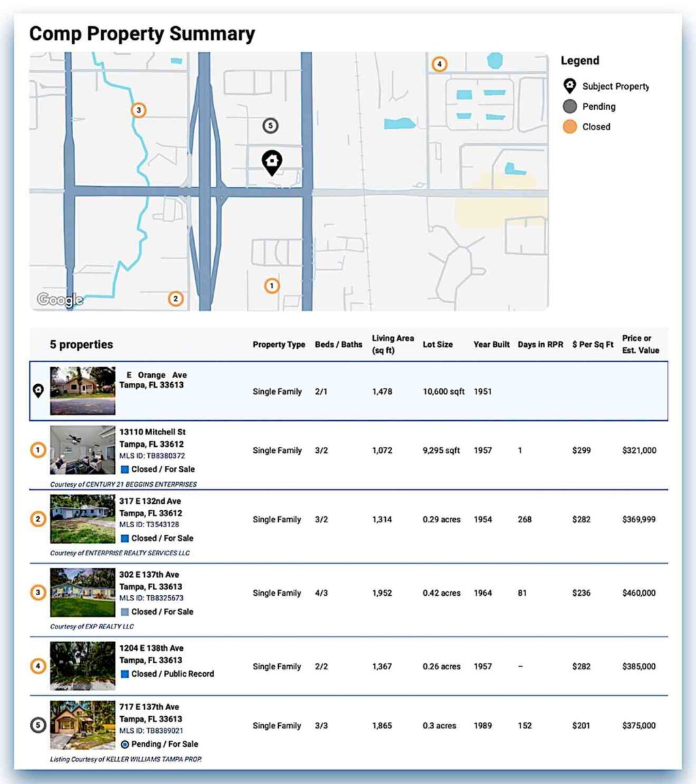Select map marker number 2

[175, 299]
